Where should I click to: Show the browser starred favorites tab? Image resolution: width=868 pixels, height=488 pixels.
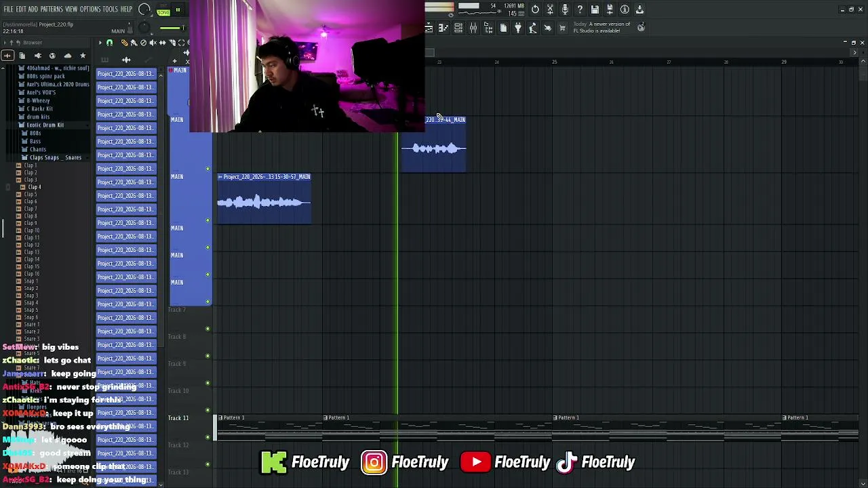(83, 56)
